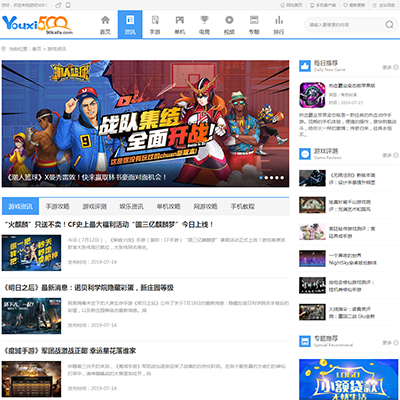This screenshot has width=400, height=400.
Task: Open the purple recommended game app icon
Action: pyautogui.click(x=312, y=95)
